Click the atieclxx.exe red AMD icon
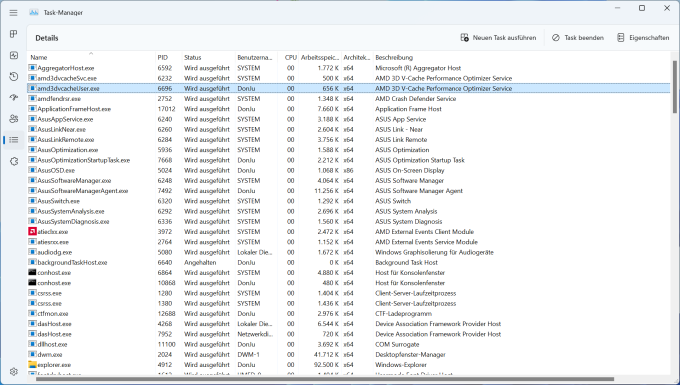 [x=32, y=232]
